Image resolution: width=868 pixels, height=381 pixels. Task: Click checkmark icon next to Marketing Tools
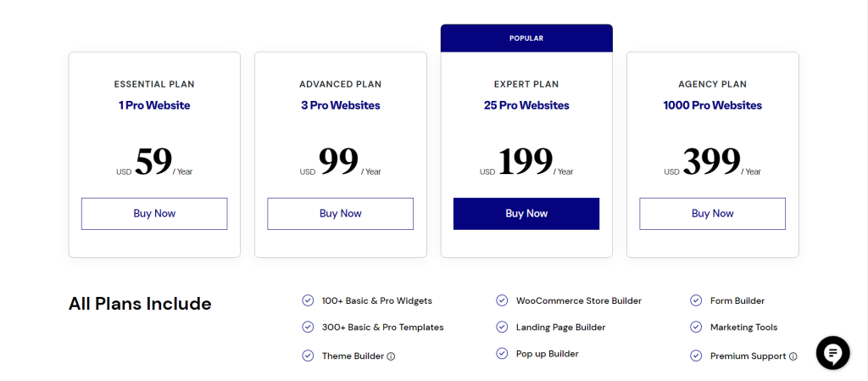click(x=696, y=328)
